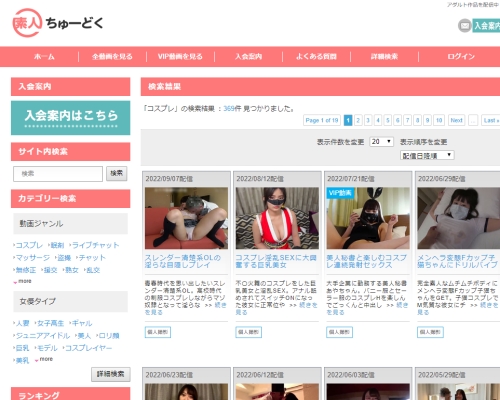This screenshot has width=500, height=400.
Task: Open the envelope mail icon
Action: click(x=464, y=26)
